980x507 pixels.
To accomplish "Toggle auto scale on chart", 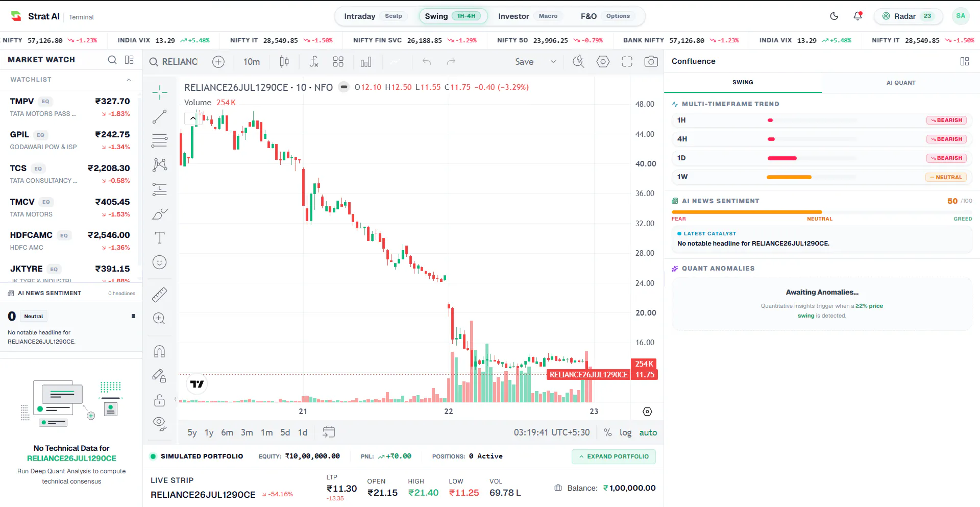I will [648, 432].
